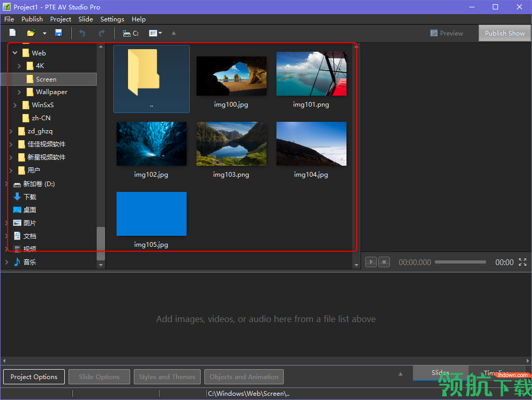Switch to the Slides tab
This screenshot has height=400, width=532.
tap(441, 373)
